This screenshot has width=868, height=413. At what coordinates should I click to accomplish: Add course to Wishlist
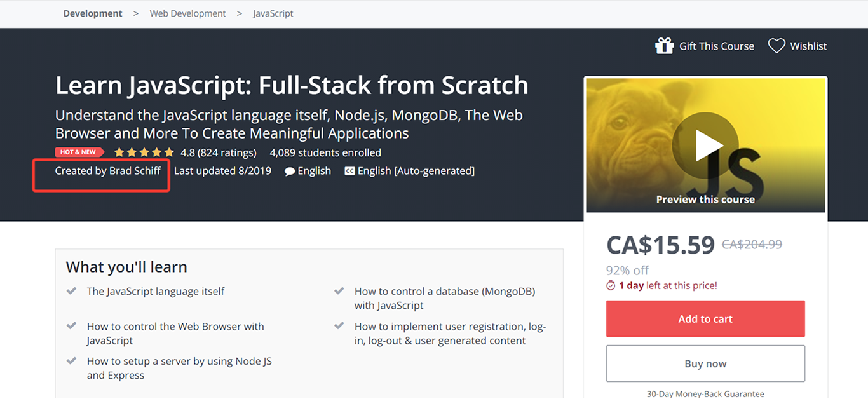tap(809, 46)
